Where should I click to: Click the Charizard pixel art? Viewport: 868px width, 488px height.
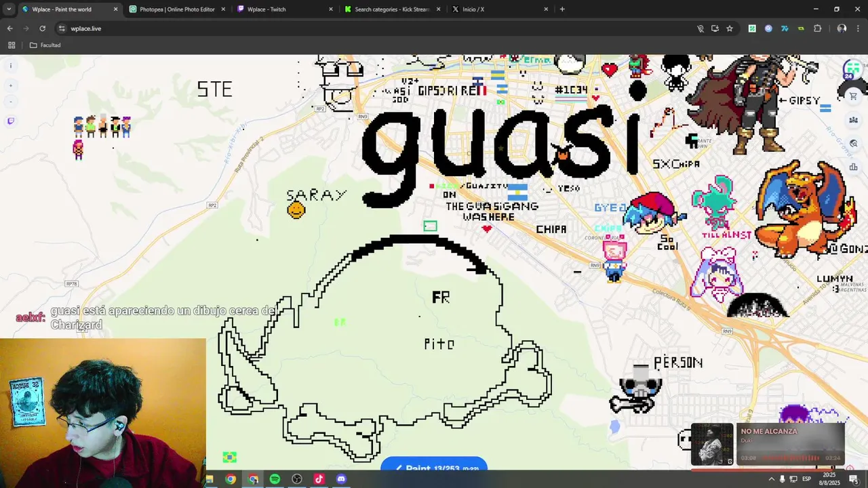coord(806,209)
